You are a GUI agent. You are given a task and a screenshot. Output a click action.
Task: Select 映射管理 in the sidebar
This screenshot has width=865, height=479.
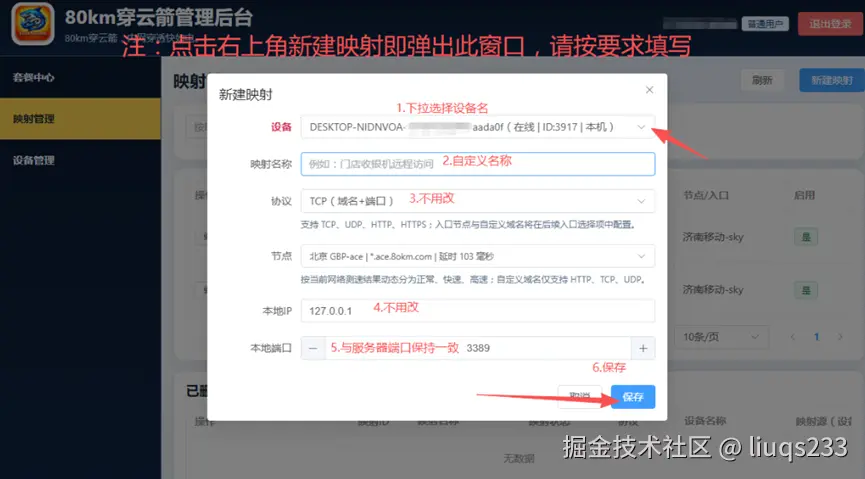click(x=81, y=119)
